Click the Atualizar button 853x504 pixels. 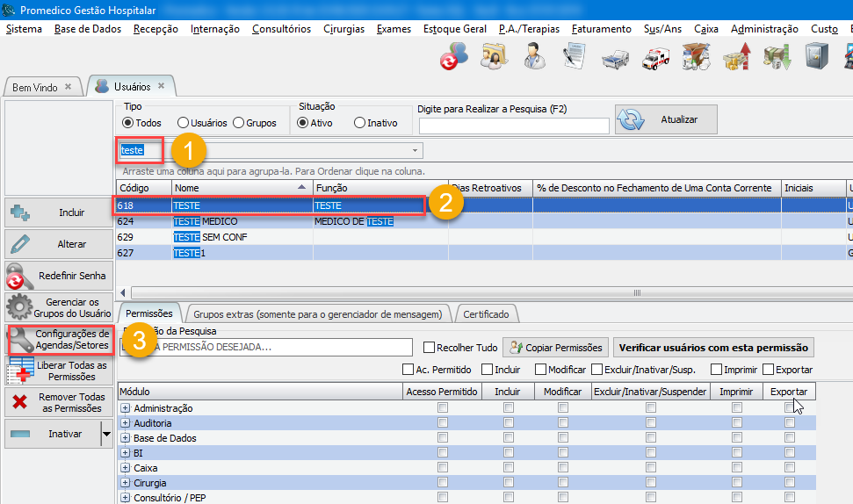click(667, 119)
